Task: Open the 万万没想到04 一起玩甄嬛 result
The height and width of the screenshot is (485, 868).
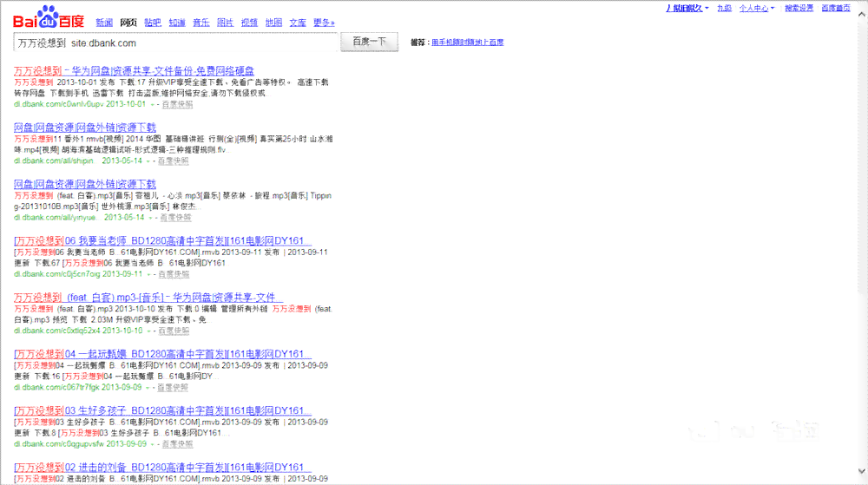Action: point(163,354)
